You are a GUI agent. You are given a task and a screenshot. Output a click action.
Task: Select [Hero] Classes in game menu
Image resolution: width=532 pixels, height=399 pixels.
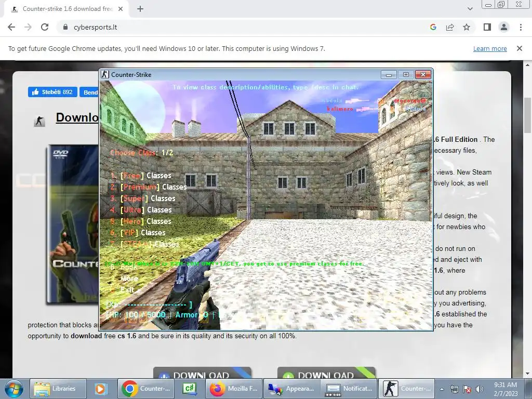pos(141,221)
